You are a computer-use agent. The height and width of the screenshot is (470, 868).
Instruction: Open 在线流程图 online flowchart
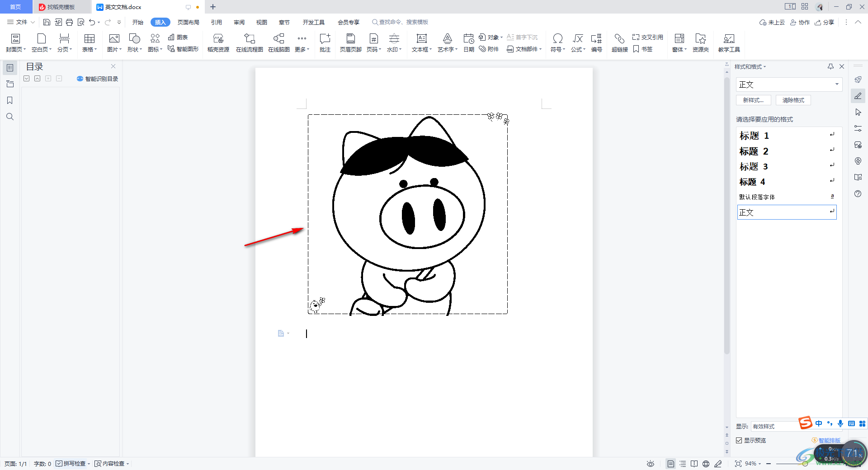point(250,43)
